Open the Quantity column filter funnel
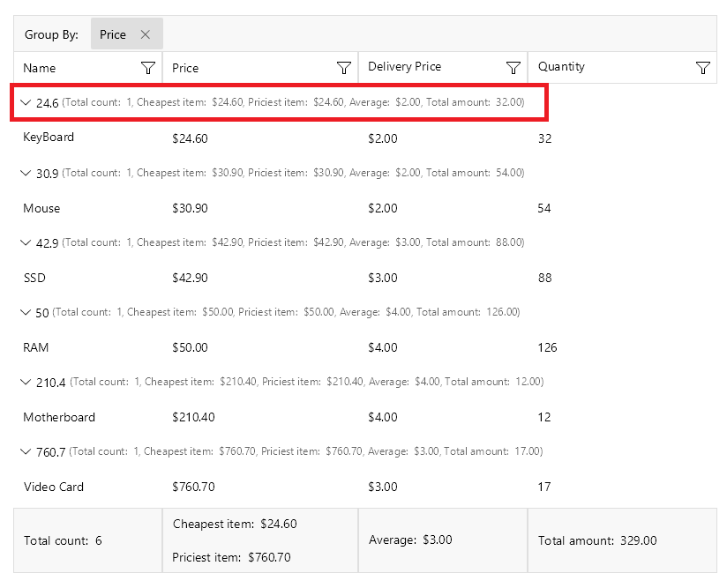This screenshot has width=727, height=588. [x=702, y=68]
